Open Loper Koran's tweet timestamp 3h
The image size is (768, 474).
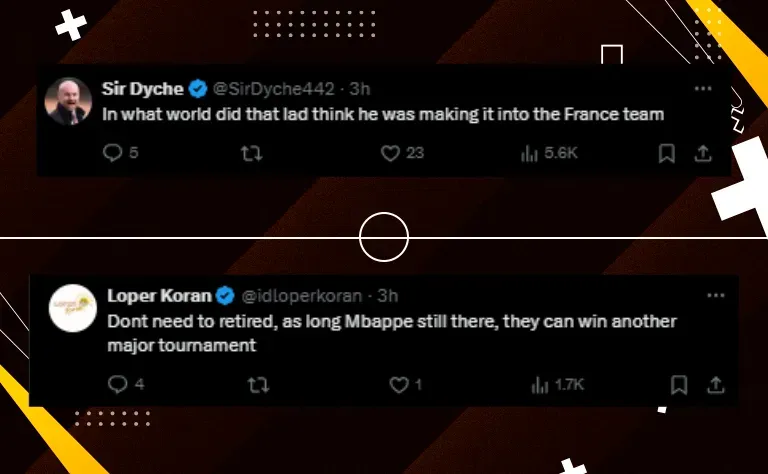tap(387, 296)
